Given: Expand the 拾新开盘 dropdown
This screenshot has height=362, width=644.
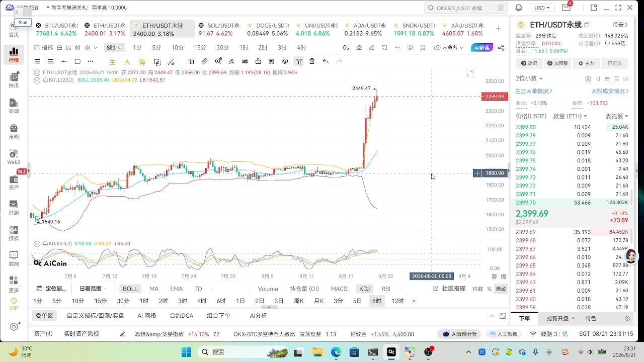Looking at the screenshot, I should [x=561, y=319].
